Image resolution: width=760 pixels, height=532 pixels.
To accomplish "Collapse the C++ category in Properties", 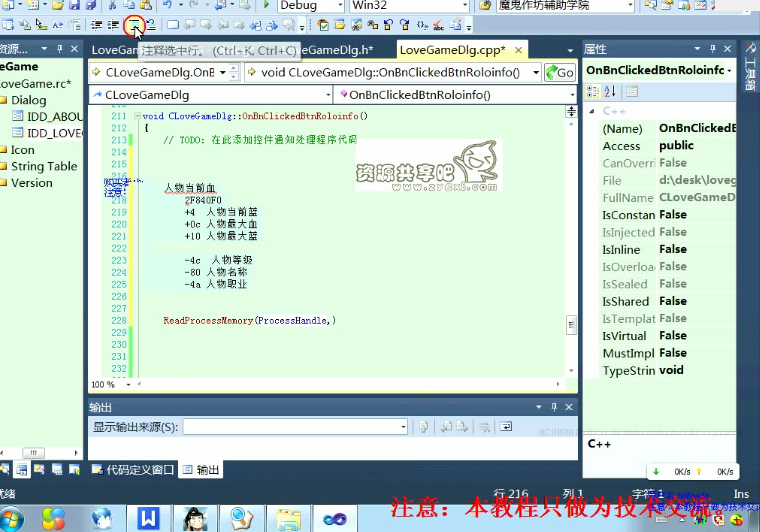I will tap(592, 111).
